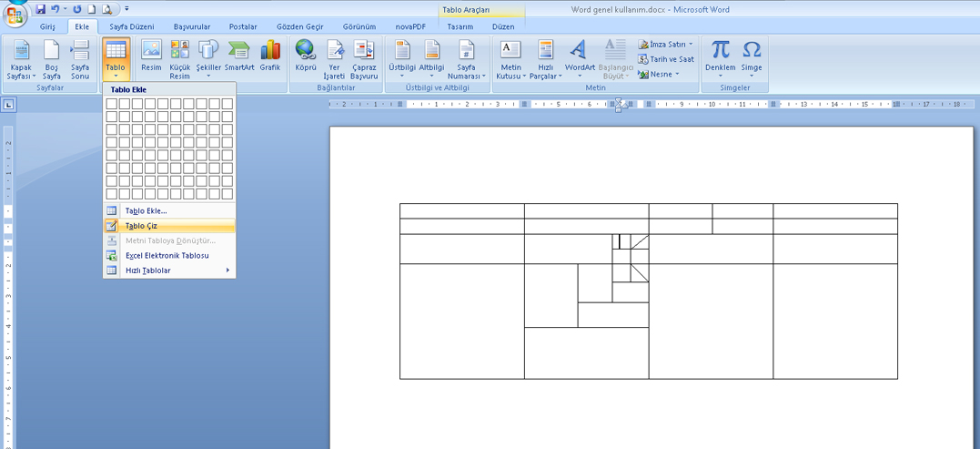Open the Hızlı Parçalar menu

click(x=546, y=60)
